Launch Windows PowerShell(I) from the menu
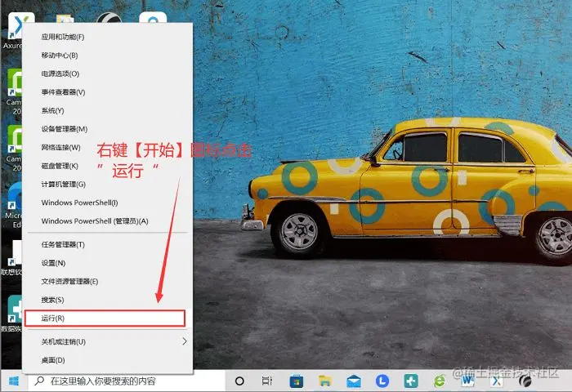572x392 pixels. click(107, 203)
